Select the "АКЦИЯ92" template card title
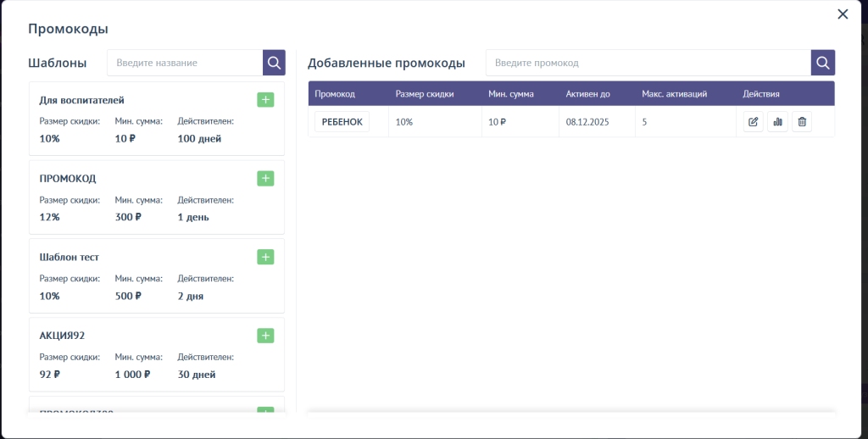868x439 pixels. pyautogui.click(x=62, y=336)
